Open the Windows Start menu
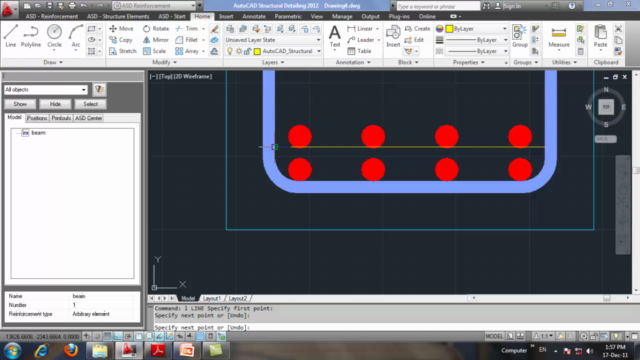The width and height of the screenshot is (640, 360). [x=13, y=351]
